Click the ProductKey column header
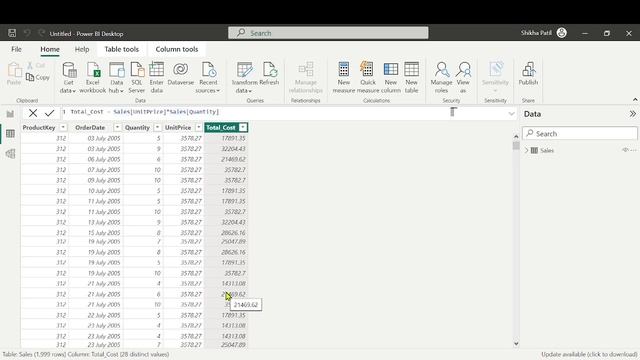 [x=39, y=127]
